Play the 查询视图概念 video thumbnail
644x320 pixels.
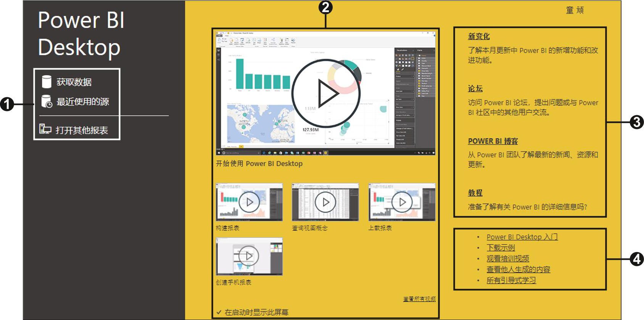click(325, 202)
